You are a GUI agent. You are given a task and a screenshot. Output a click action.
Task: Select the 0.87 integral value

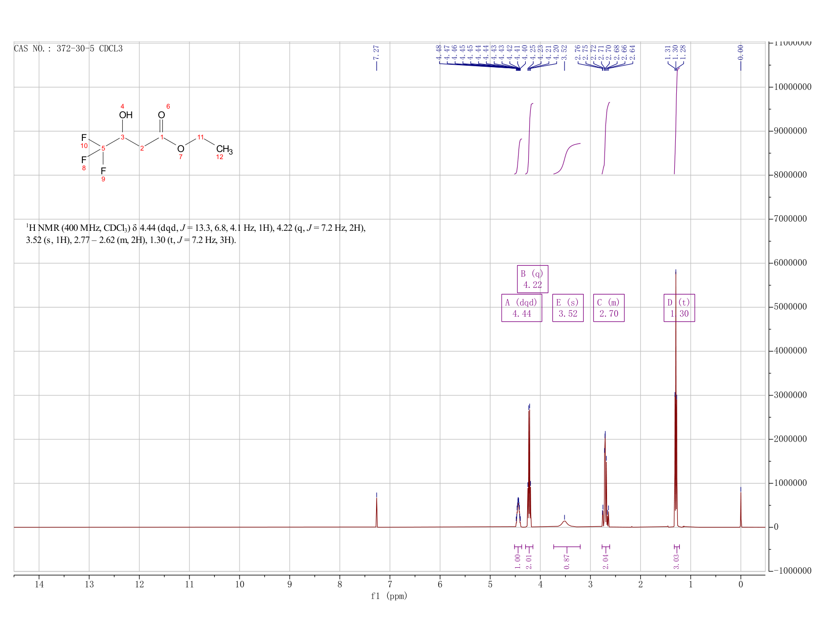pos(567,561)
